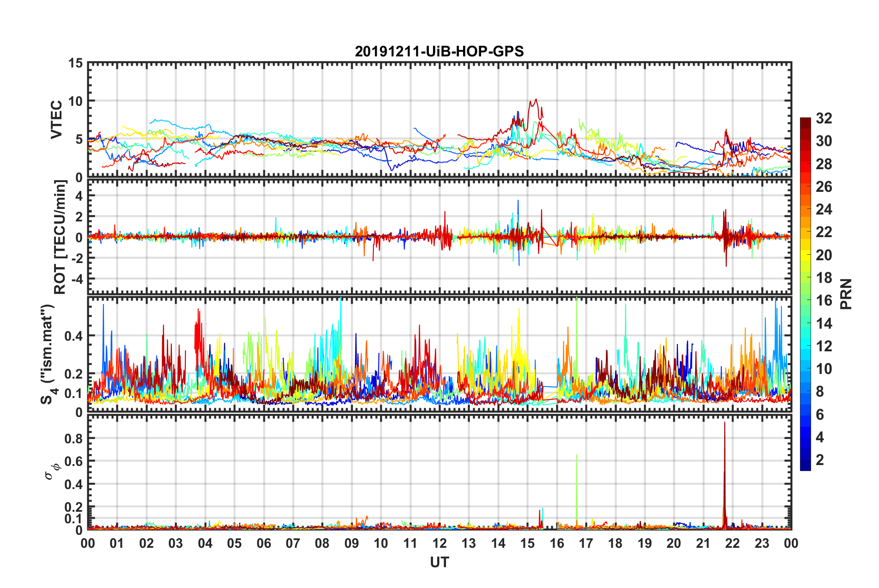The image size is (879, 588).
Task: Click the PRN colorbar gradient
Action: (x=806, y=294)
